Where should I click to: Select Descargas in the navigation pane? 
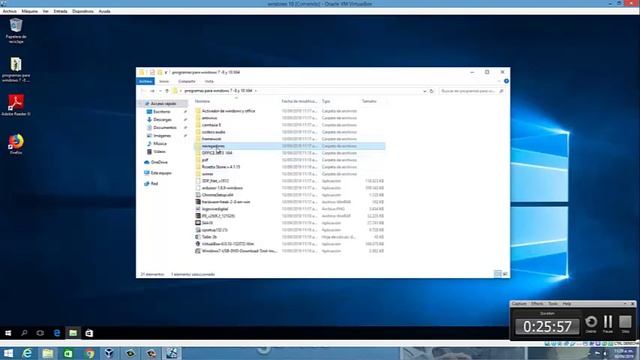pos(162,120)
